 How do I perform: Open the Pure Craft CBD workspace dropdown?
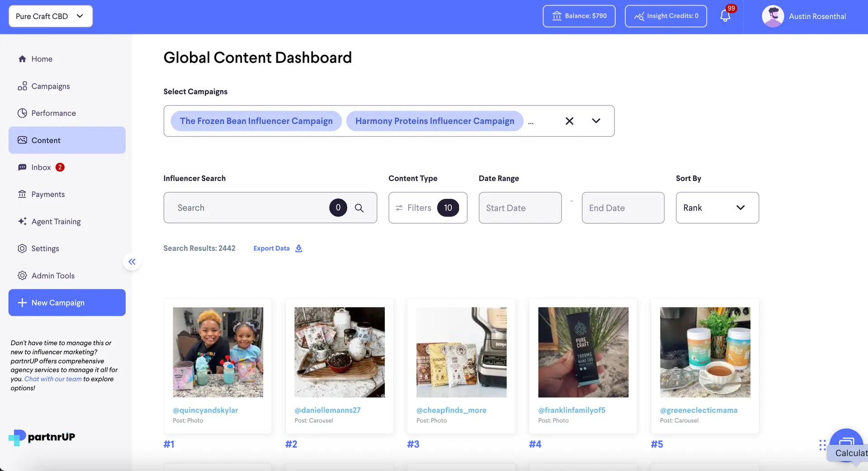(x=50, y=16)
